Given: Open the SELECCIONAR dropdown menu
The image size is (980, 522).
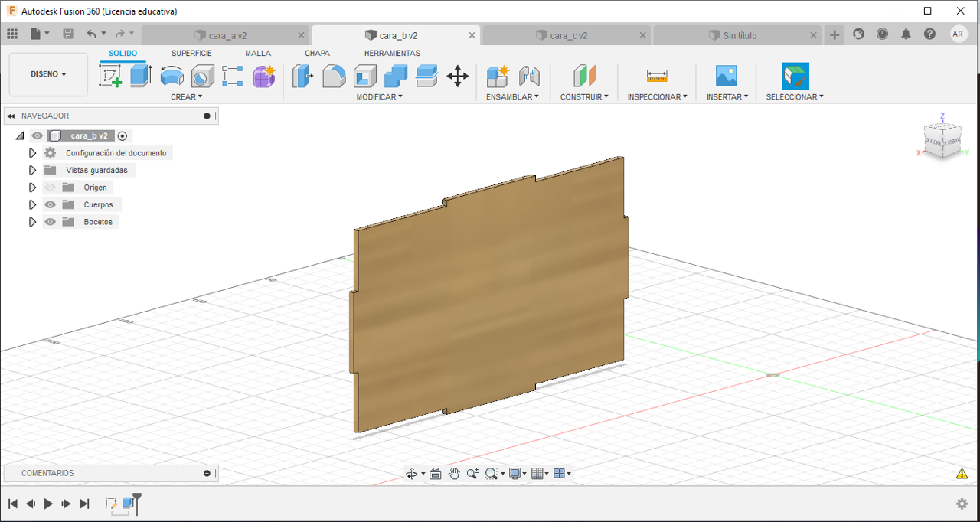Looking at the screenshot, I should (795, 97).
